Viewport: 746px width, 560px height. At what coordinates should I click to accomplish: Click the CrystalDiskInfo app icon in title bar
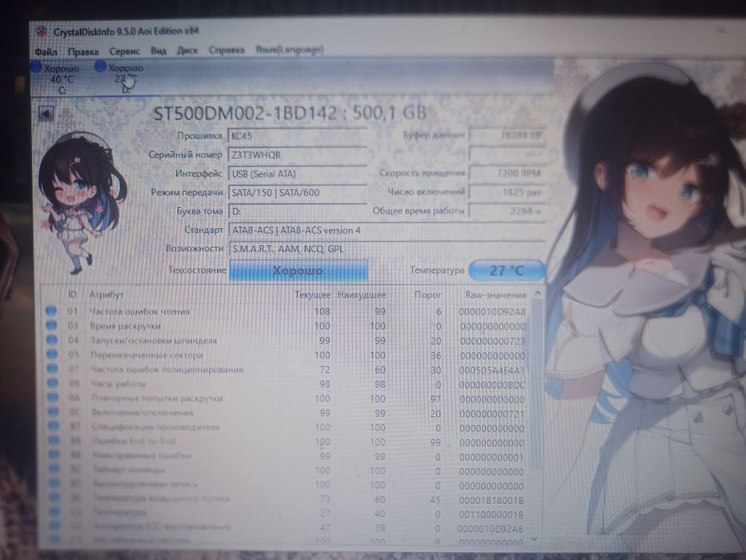[x=42, y=32]
